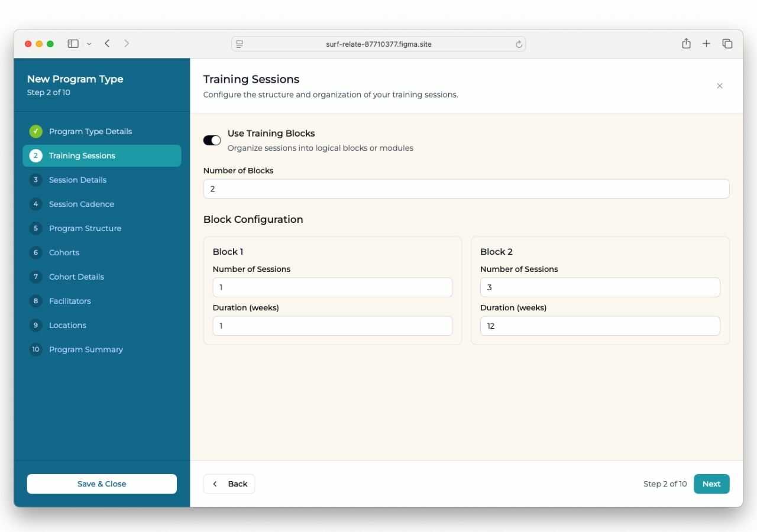
Task: Go to Locations step
Action: [102, 325]
